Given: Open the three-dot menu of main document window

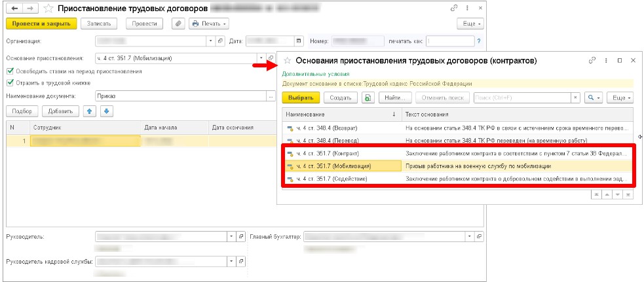Looking at the screenshot, I should 467,8.
